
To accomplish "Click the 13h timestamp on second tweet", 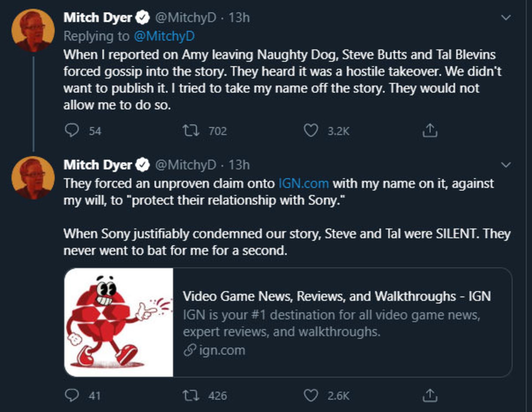I will 239,165.
